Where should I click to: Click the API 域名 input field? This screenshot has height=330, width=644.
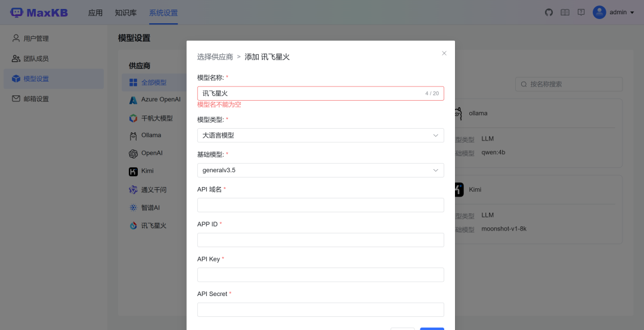pyautogui.click(x=320, y=206)
